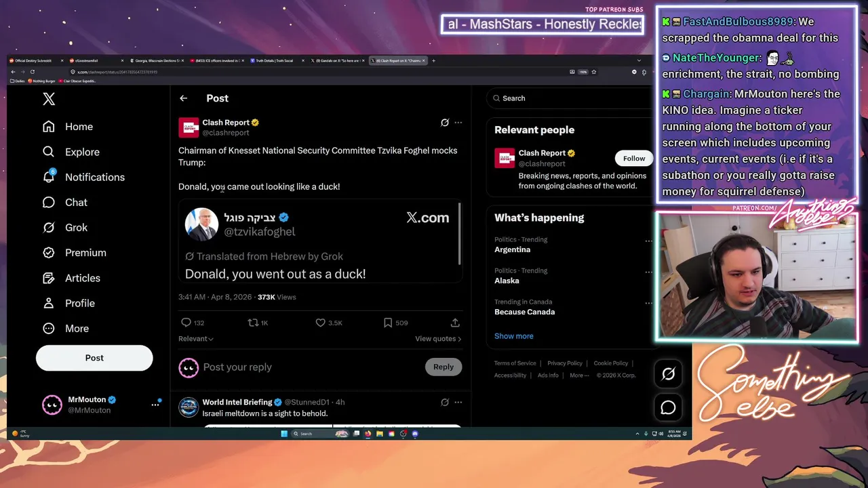Viewport: 868px width, 488px height.
Task: Open options for Because Canada trend
Action: 648,304
